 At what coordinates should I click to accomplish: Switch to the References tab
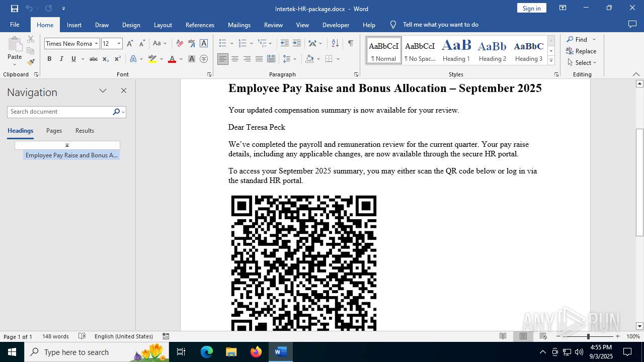pos(200,25)
